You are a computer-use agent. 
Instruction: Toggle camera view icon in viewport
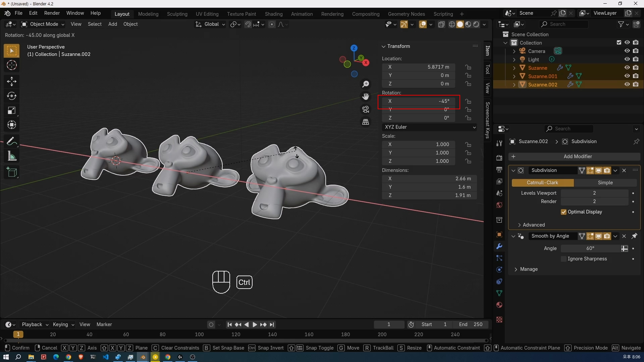coord(366,109)
